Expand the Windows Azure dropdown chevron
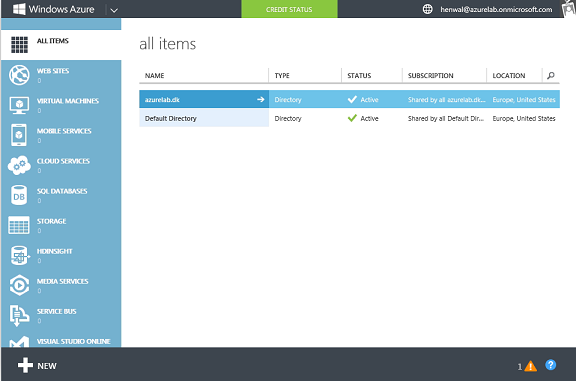Screen dimensions: 576x381 114,10
